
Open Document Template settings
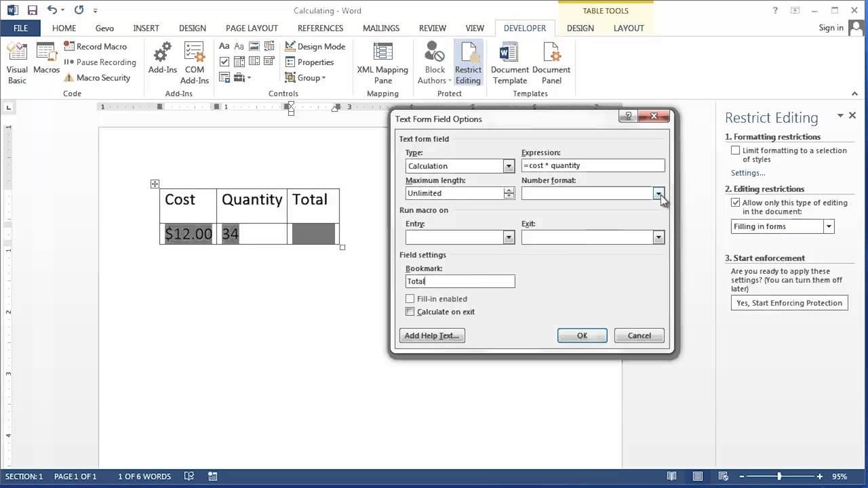pyautogui.click(x=510, y=63)
